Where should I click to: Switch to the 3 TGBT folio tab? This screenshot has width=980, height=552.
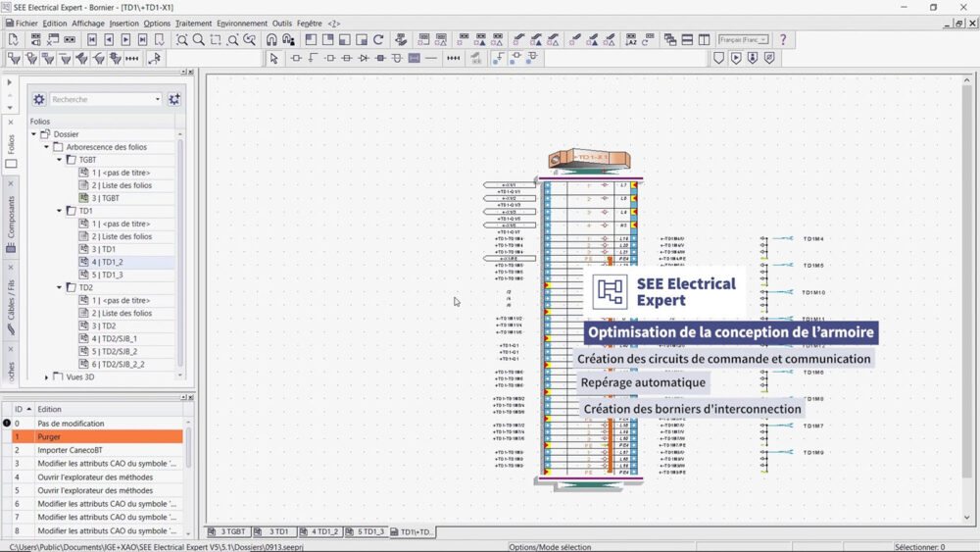(228, 532)
